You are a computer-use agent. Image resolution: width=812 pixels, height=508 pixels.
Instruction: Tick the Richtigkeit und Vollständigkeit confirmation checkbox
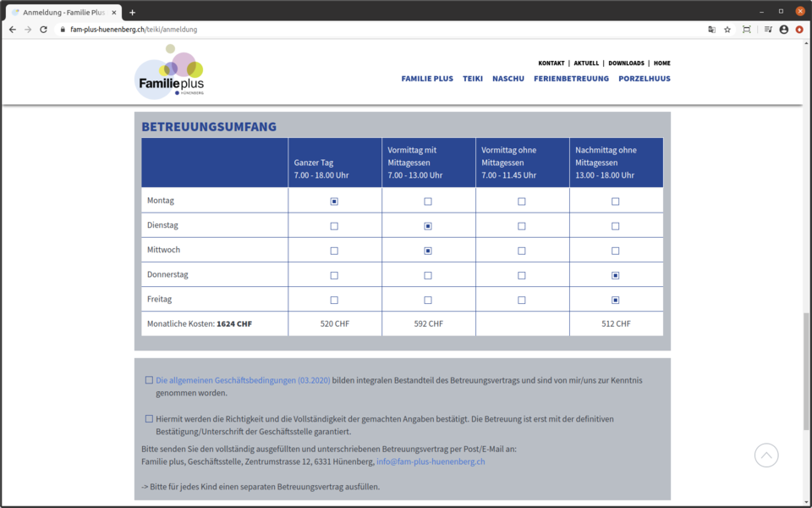pyautogui.click(x=149, y=418)
